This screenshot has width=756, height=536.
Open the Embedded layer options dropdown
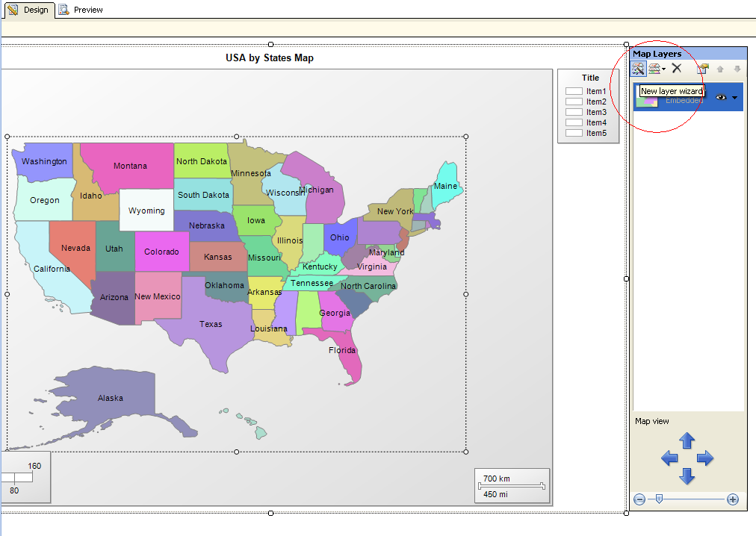tap(733, 97)
